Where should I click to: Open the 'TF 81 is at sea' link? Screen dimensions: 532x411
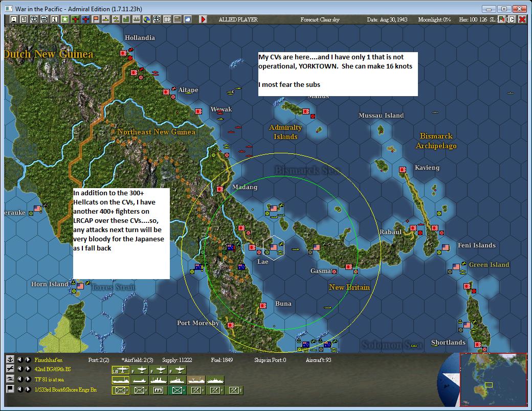49,379
